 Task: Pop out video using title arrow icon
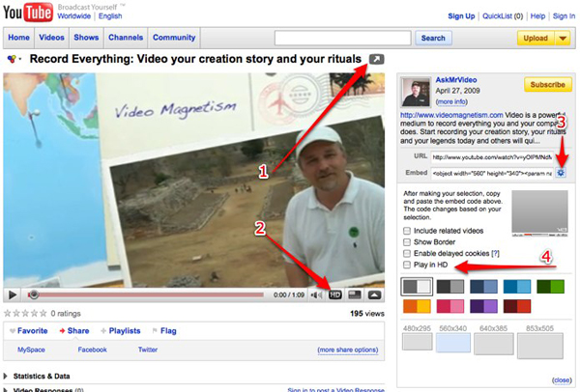(376, 59)
